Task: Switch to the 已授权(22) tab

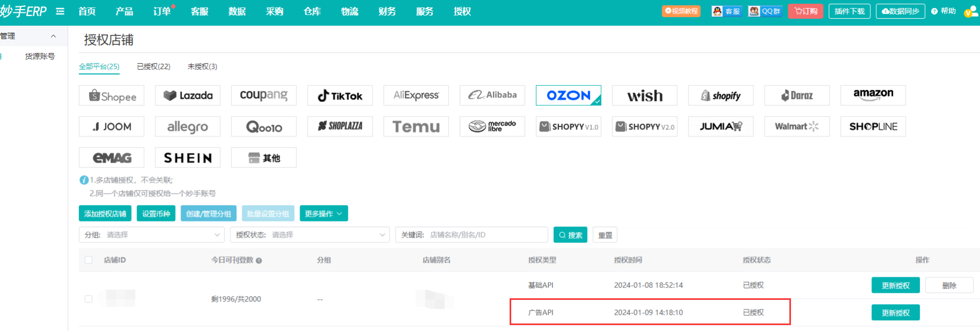Action: pyautogui.click(x=154, y=67)
